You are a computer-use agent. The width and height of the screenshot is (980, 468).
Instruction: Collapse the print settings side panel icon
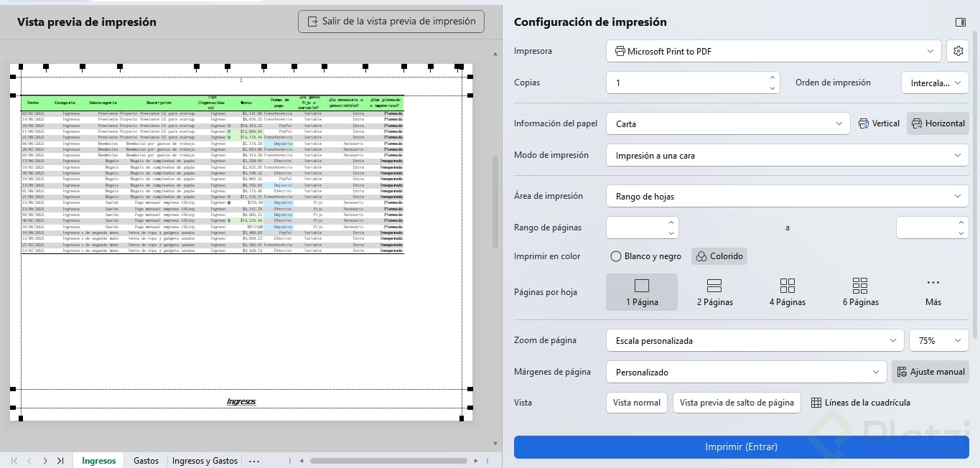pyautogui.click(x=961, y=22)
